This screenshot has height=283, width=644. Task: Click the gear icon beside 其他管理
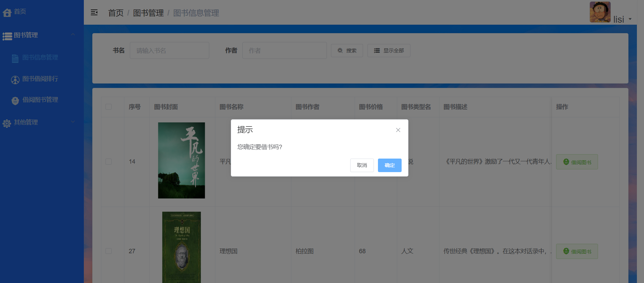pyautogui.click(x=7, y=123)
